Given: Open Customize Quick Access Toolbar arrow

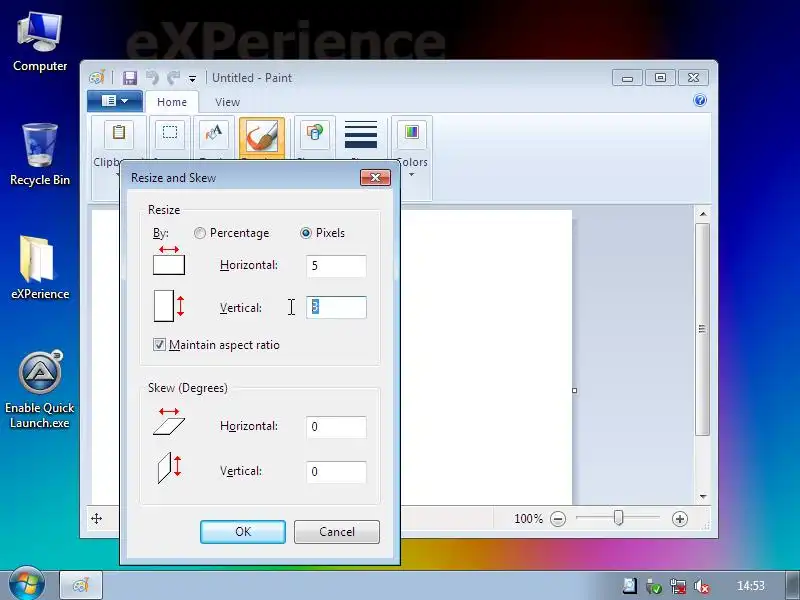Looking at the screenshot, I should [x=192, y=79].
